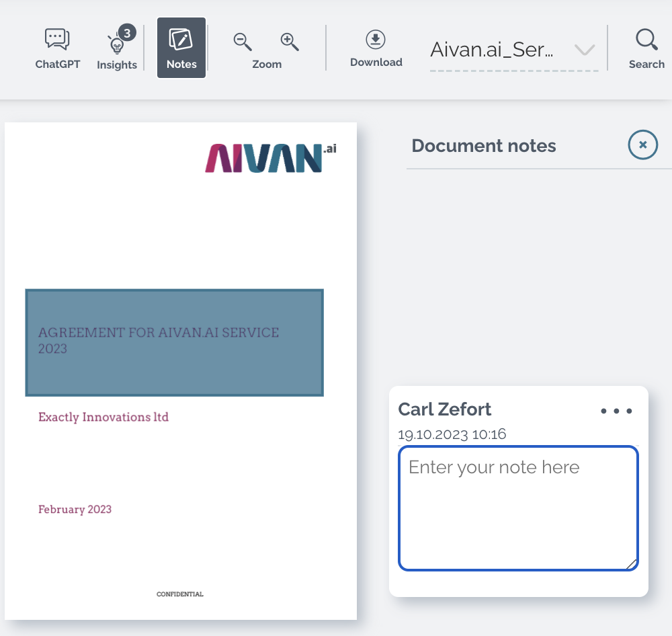Screen dimensions: 672x636
Task: Download the current document
Action: 376,48
